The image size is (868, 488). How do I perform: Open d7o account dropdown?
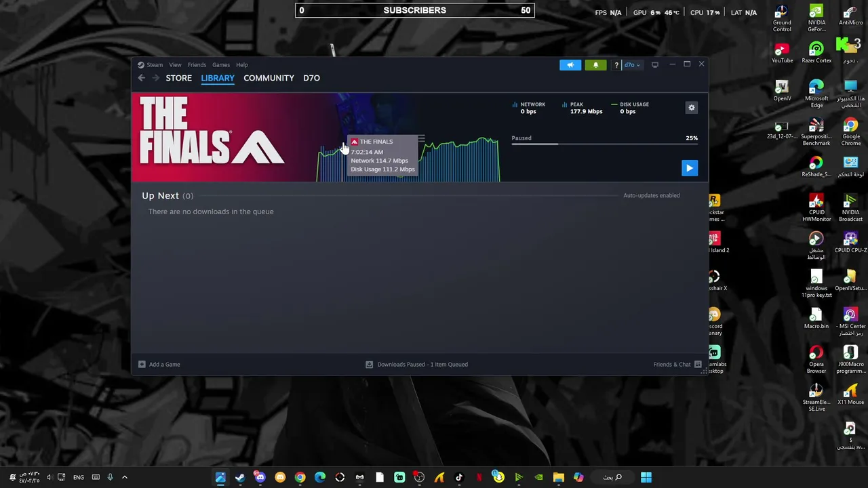pos(632,65)
